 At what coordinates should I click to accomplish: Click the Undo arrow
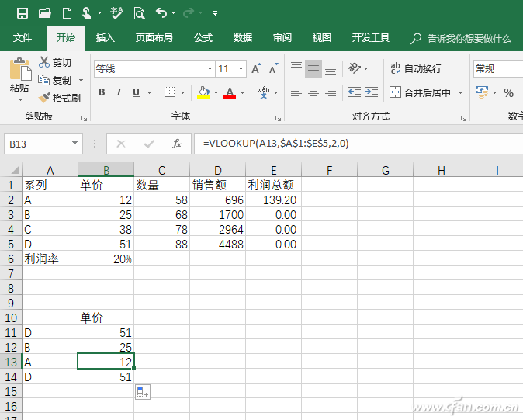tap(161, 12)
